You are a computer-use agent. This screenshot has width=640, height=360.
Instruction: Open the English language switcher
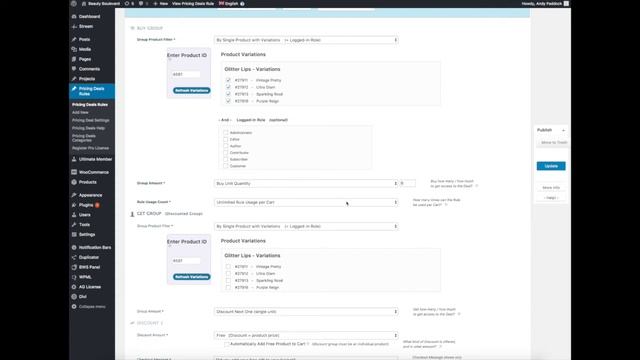(229, 3)
